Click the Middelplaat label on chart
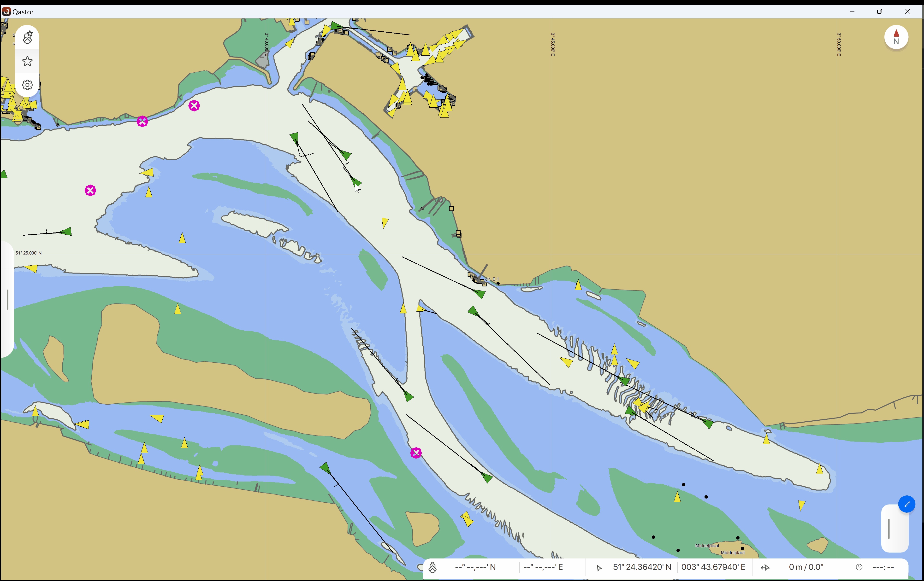 point(707,545)
